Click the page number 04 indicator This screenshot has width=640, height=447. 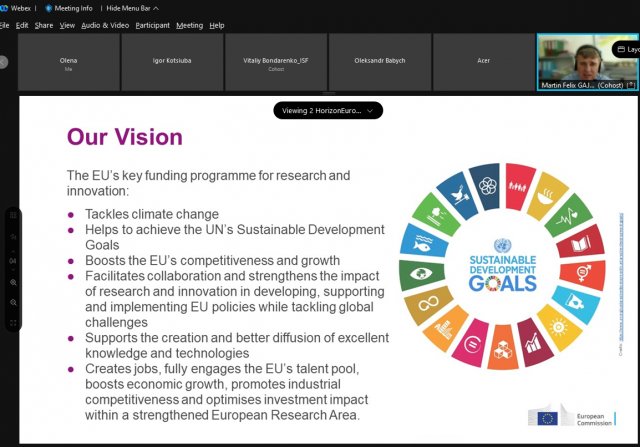tap(13, 261)
